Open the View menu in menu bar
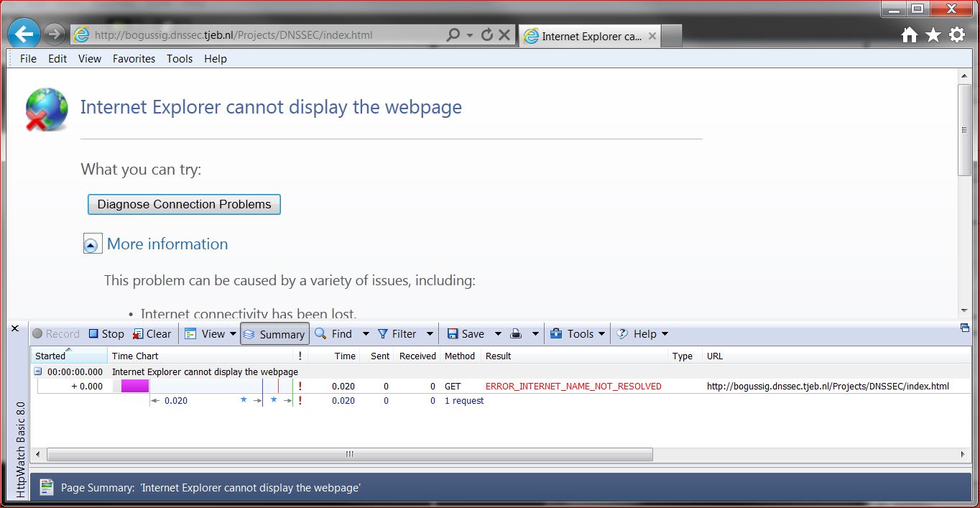The width and height of the screenshot is (980, 508). [90, 59]
